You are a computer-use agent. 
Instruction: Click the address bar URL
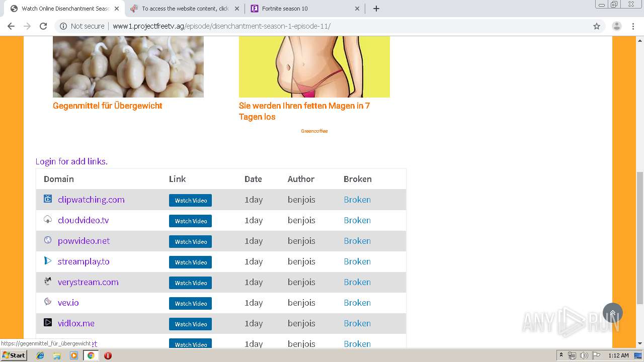coord(221,26)
